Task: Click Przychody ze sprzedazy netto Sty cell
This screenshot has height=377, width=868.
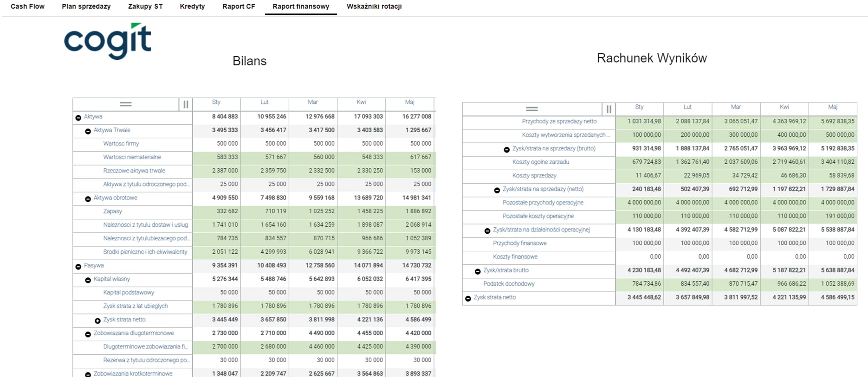Action: (x=640, y=121)
